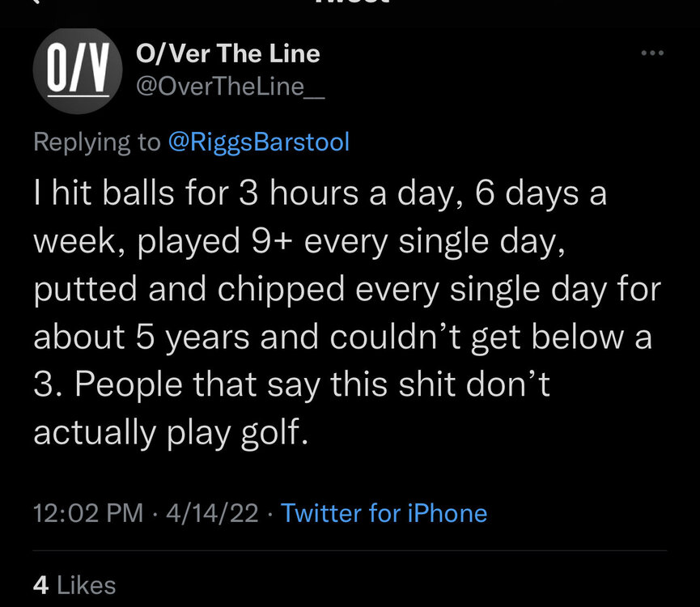View the 4 Likes list
The image size is (700, 607).
[x=74, y=584]
